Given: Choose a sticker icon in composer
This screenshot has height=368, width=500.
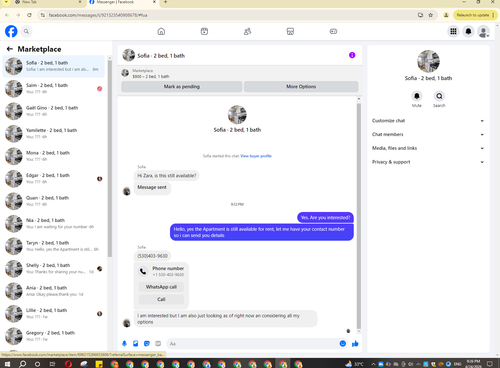Looking at the screenshot, I should click(147, 343).
